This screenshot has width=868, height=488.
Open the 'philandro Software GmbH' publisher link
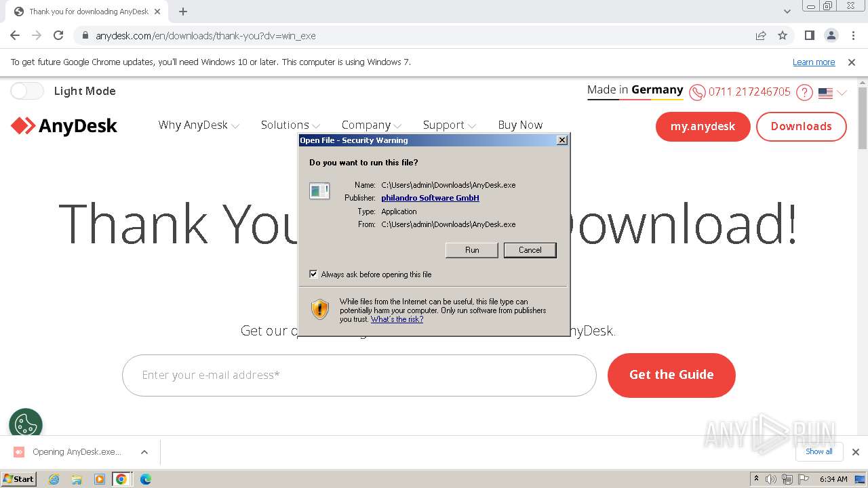coord(430,198)
